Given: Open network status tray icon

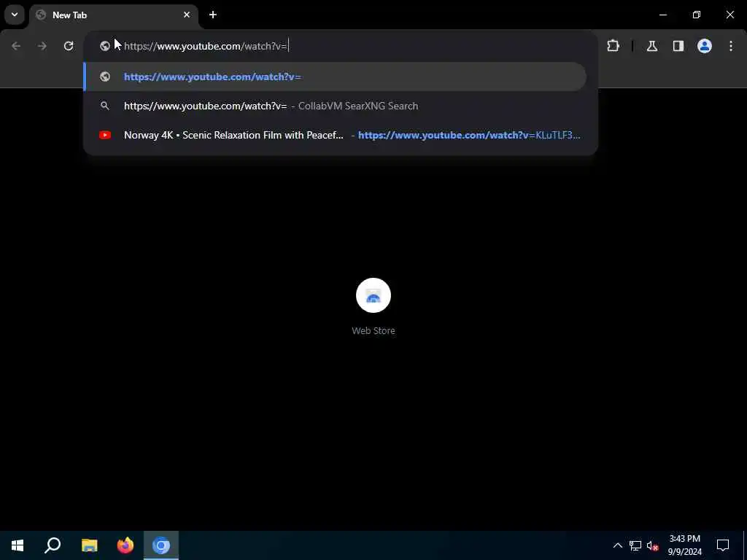Looking at the screenshot, I should (635, 545).
